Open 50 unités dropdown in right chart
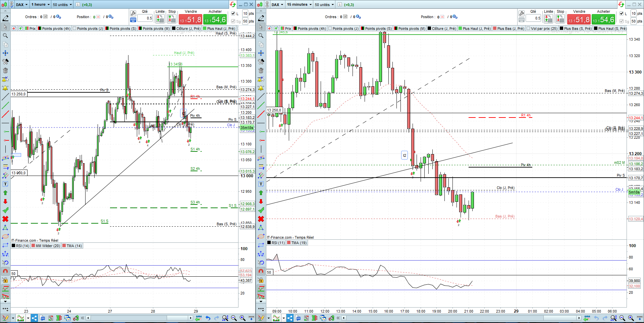644x323 pixels. (324, 4)
